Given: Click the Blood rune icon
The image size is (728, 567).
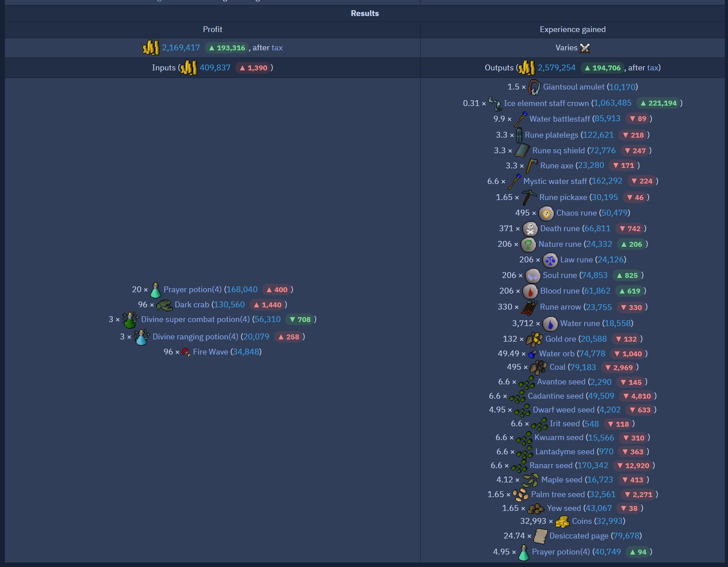Looking at the screenshot, I should (530, 291).
